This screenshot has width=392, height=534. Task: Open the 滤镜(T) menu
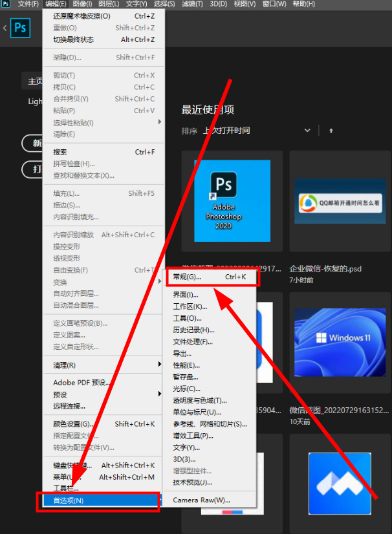point(192,4)
